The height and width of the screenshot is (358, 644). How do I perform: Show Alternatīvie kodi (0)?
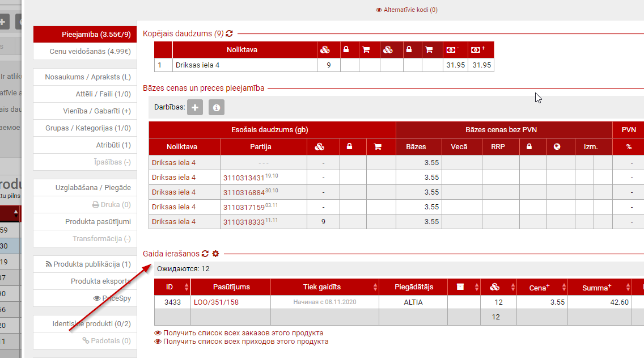pos(406,10)
